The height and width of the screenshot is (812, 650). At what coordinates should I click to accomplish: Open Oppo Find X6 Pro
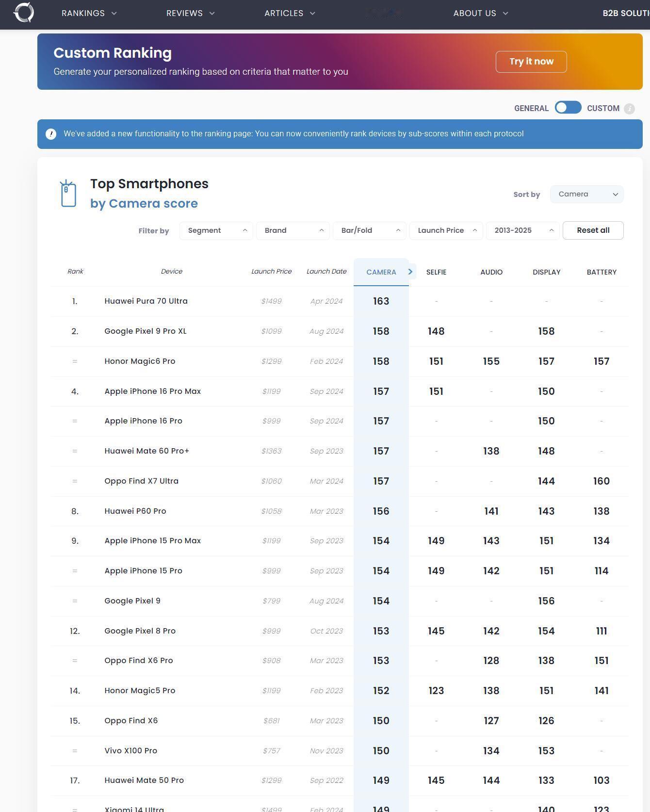pos(139,660)
